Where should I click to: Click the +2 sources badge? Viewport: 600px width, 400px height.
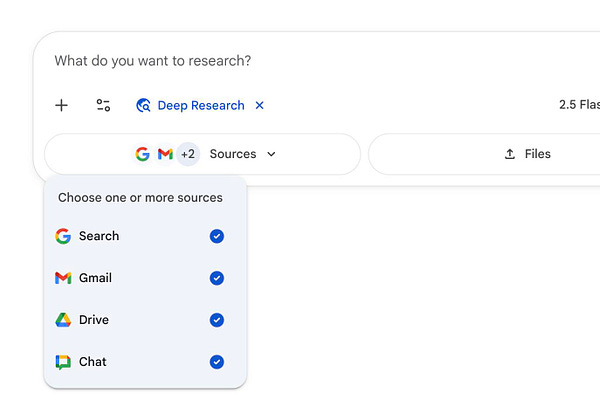[188, 154]
